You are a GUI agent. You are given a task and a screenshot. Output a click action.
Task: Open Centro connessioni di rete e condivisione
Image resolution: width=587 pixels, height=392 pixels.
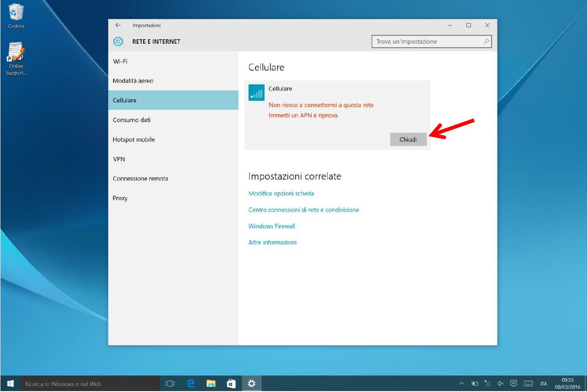tap(304, 210)
